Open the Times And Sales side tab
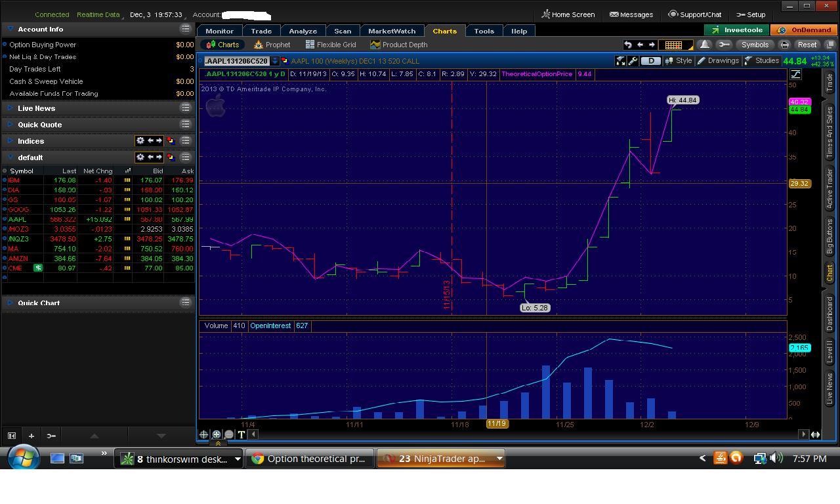840x504 pixels. point(829,132)
